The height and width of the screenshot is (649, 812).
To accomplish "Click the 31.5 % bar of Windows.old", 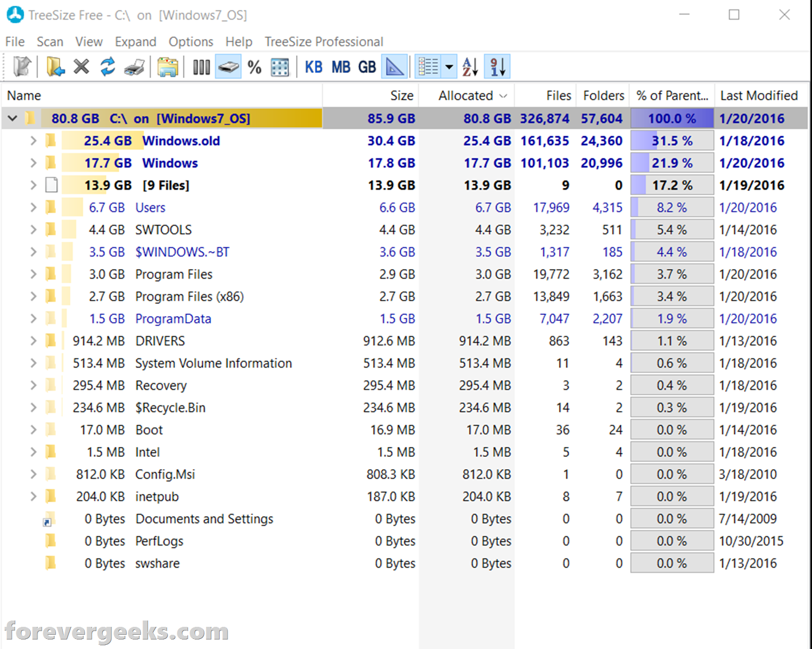I will [672, 141].
